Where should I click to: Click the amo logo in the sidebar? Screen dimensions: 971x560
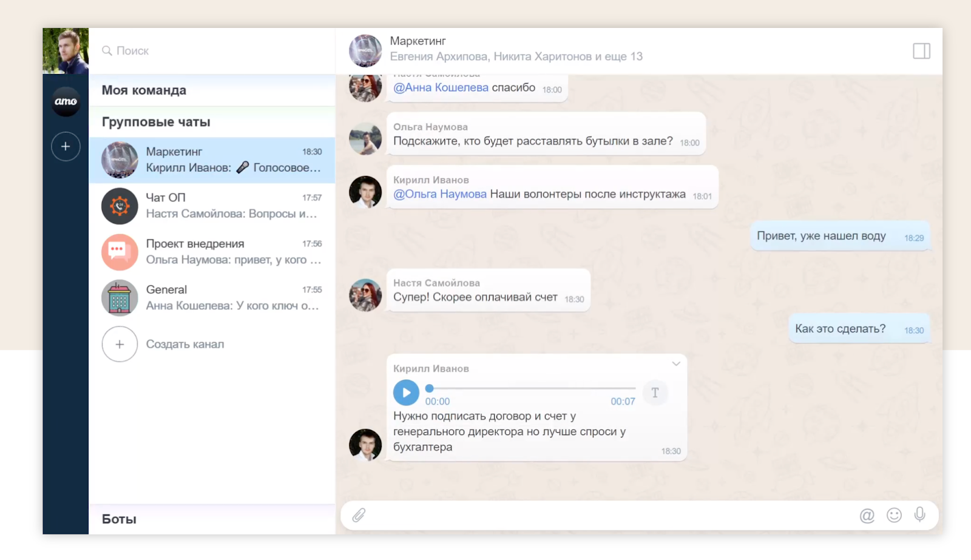pos(66,102)
